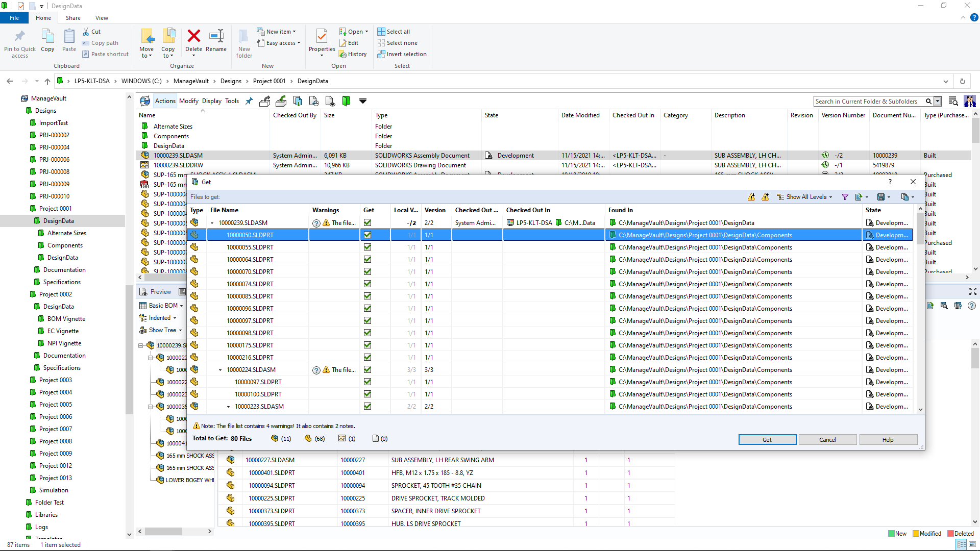
Task: Click the red Delete icon in ribbon
Action: pyautogui.click(x=193, y=36)
